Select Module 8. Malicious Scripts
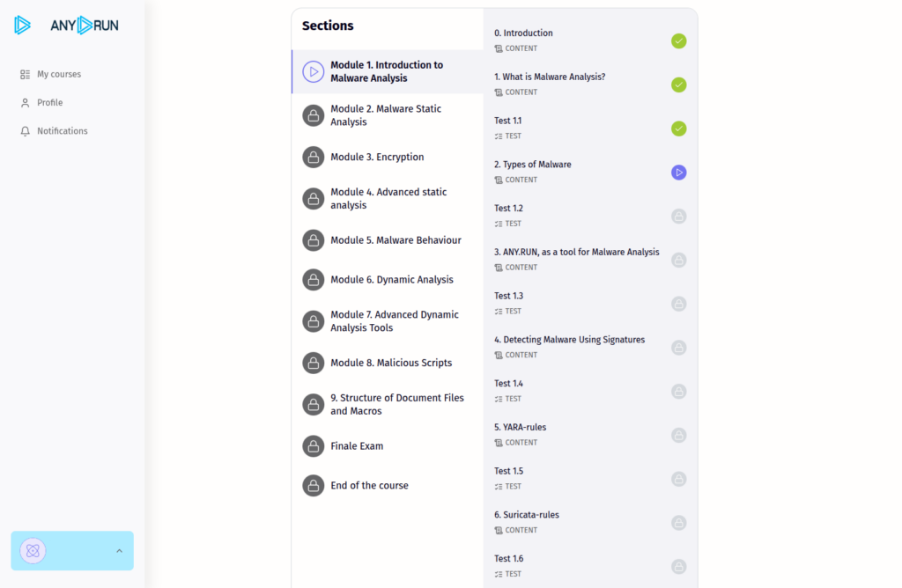The height and width of the screenshot is (588, 902). click(x=391, y=363)
